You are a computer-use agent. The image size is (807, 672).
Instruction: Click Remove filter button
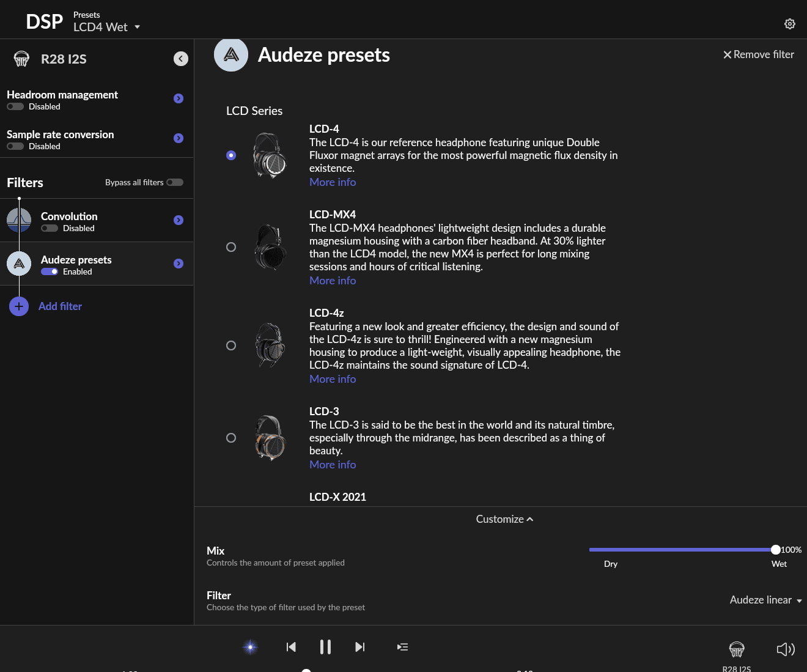(x=759, y=54)
